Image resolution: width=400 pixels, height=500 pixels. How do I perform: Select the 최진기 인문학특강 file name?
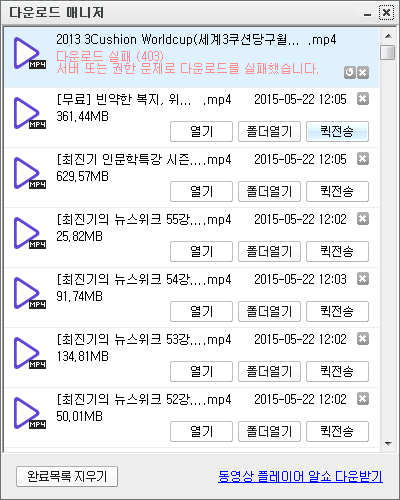point(143,159)
